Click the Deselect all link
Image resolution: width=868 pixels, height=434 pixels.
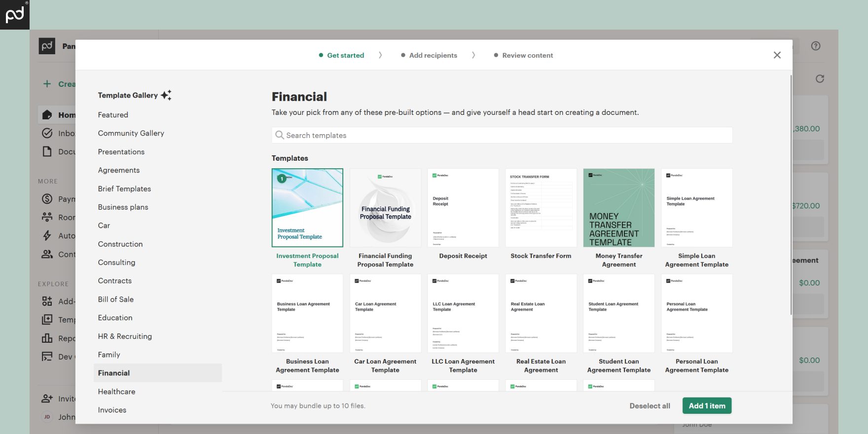coord(650,406)
